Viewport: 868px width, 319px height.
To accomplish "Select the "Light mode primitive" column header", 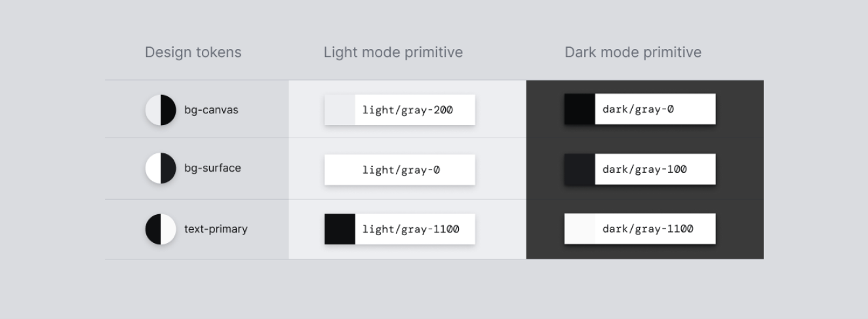I will 393,52.
